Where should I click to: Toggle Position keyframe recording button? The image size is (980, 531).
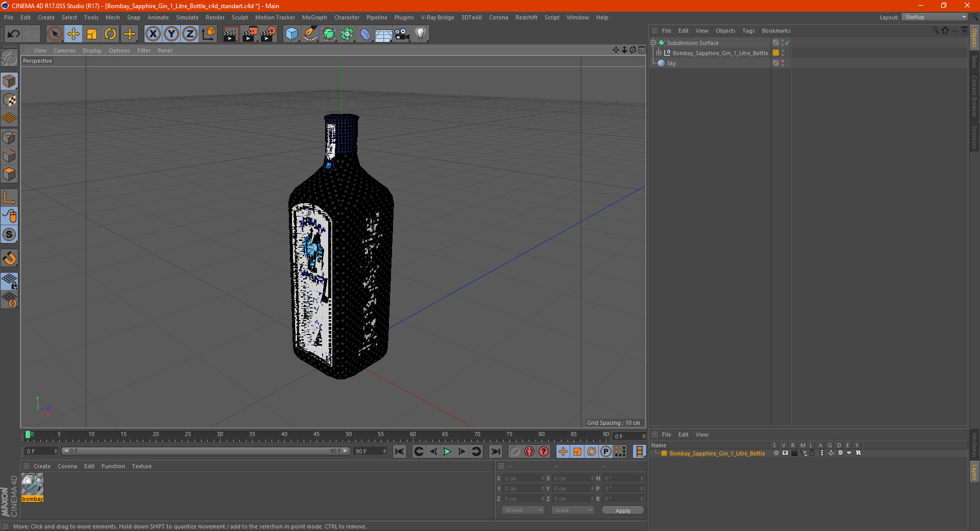(563, 451)
